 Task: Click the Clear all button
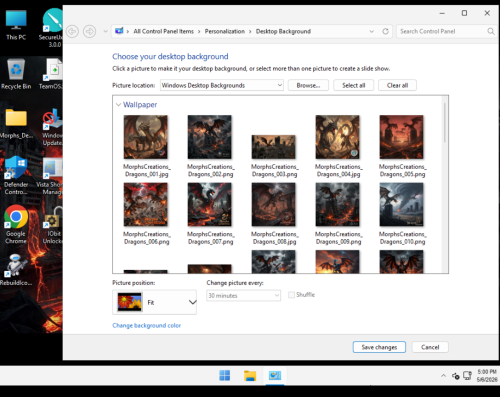coord(397,85)
